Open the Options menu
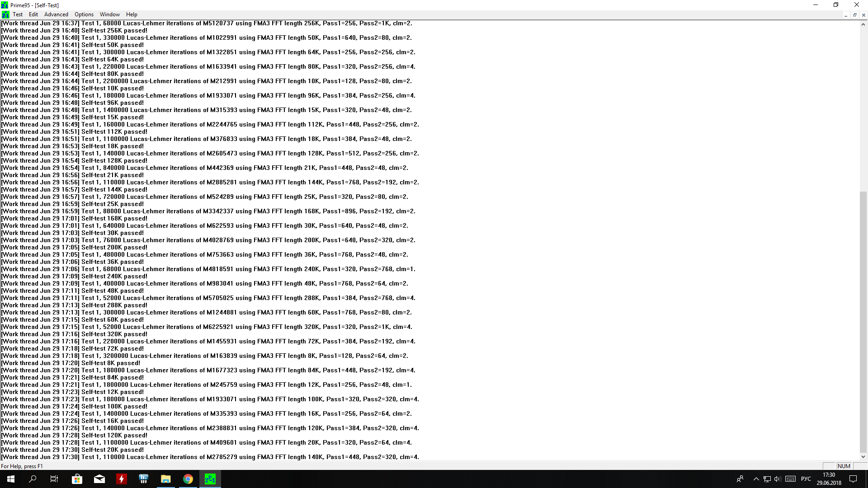868x488 pixels. click(84, 14)
